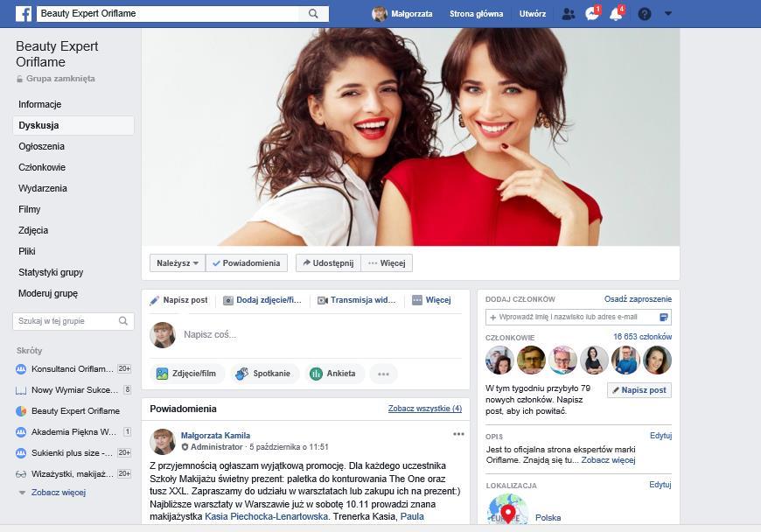Open Kasia Piechocka-Lenartowska link
761x532 pixels.
click(266, 516)
